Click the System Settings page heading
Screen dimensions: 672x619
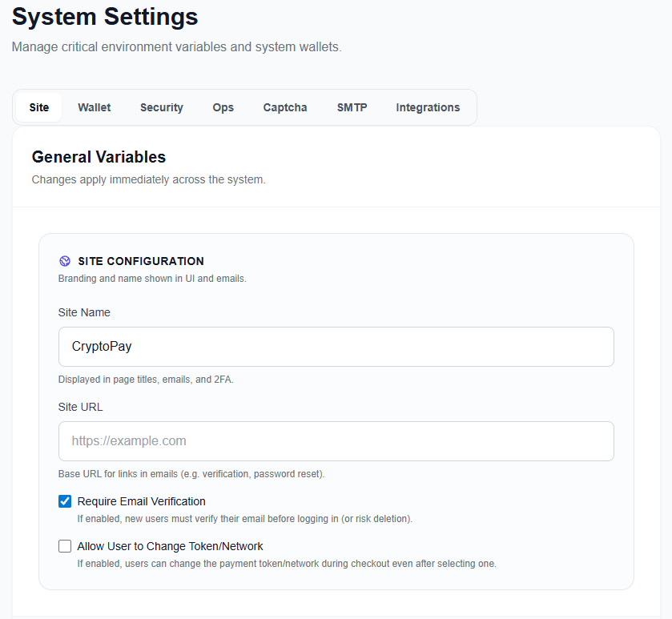(x=105, y=16)
